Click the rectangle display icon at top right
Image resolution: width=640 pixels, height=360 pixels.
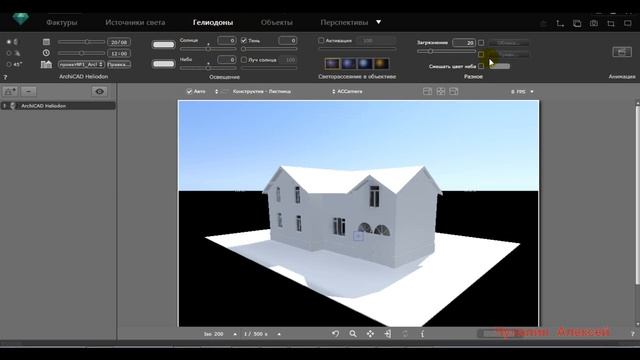tap(628, 23)
